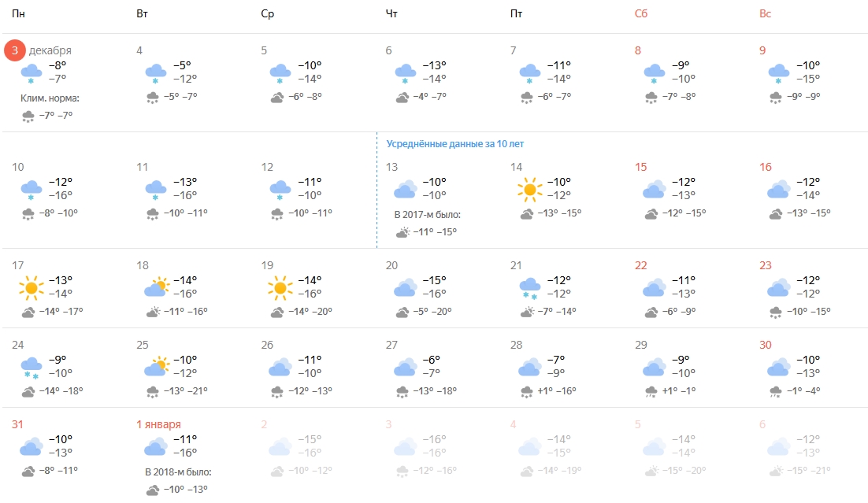Image resolution: width=868 pixels, height=503 pixels.
Task: Click the 'Усреднённые данные за 10 лет' label
Action: coord(454,144)
